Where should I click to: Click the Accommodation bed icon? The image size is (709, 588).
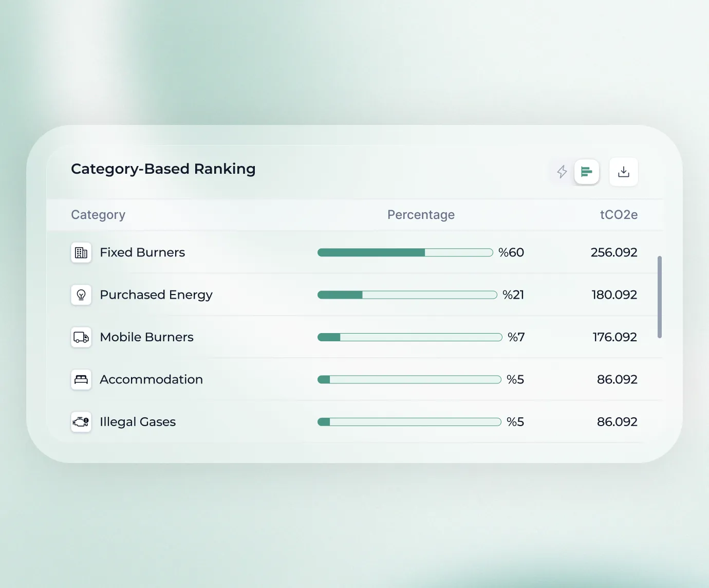(x=81, y=380)
